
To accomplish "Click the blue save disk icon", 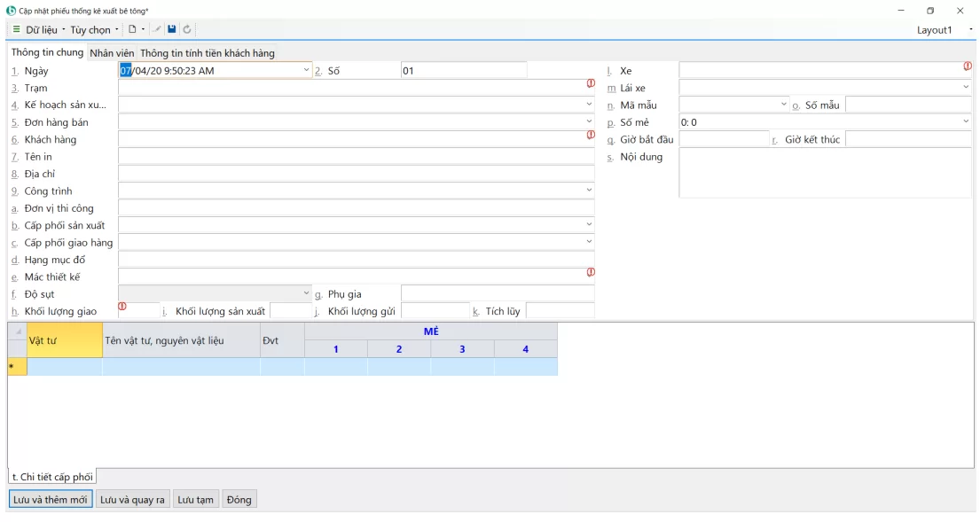I will point(172,29).
